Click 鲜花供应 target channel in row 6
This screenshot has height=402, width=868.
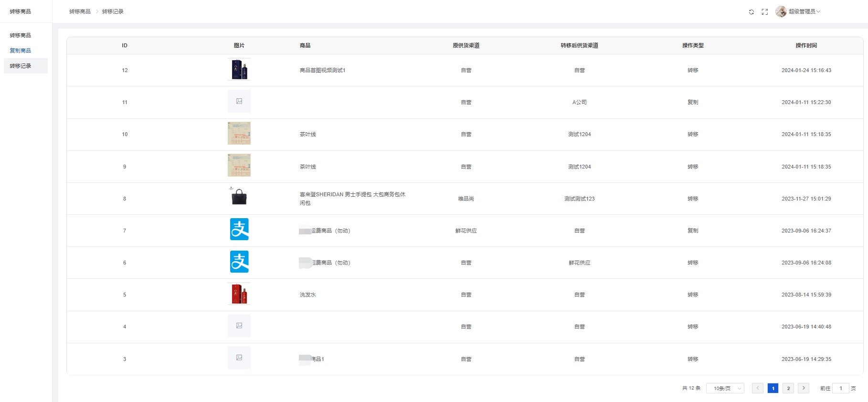click(x=580, y=263)
